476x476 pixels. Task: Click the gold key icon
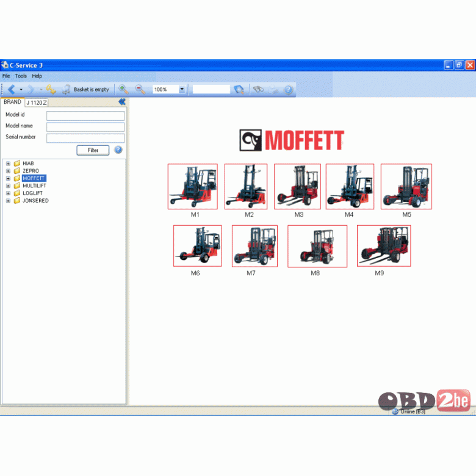(x=51, y=89)
